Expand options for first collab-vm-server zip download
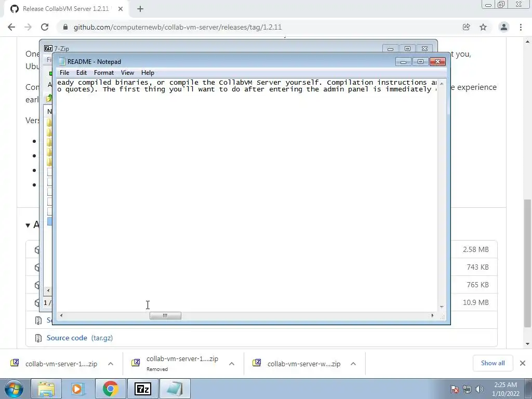The height and width of the screenshot is (399, 532). click(x=111, y=364)
